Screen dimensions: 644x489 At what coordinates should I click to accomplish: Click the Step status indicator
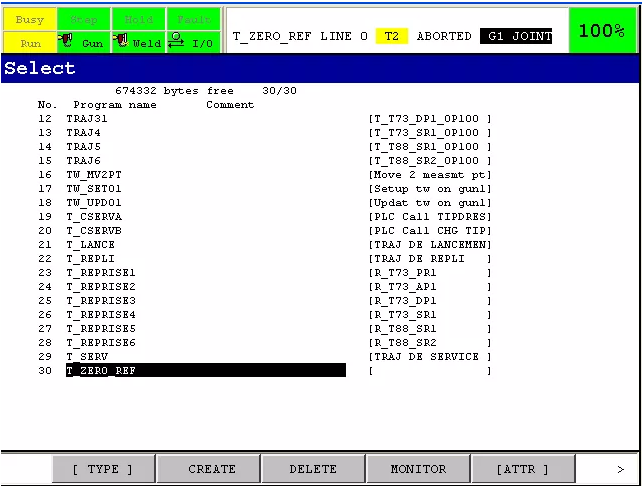[x=84, y=19]
